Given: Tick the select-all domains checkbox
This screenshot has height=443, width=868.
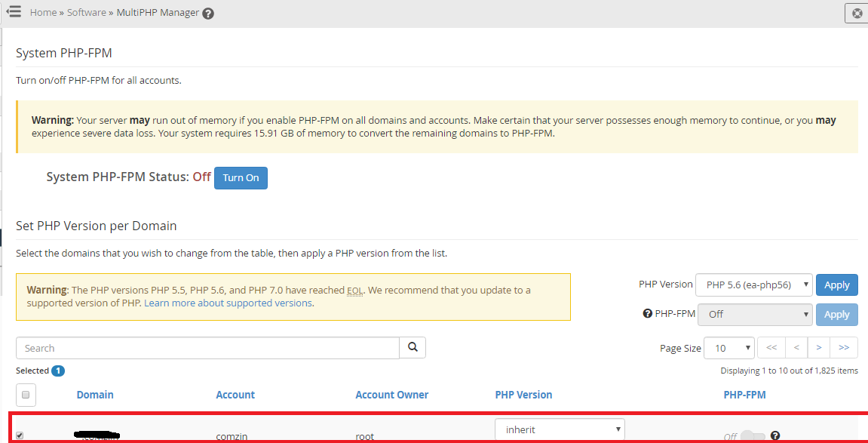Looking at the screenshot, I should [26, 395].
